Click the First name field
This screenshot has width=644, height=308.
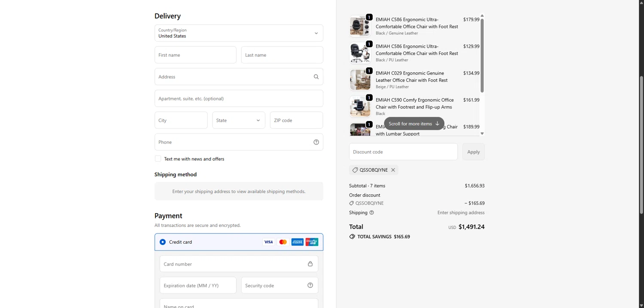[195, 55]
